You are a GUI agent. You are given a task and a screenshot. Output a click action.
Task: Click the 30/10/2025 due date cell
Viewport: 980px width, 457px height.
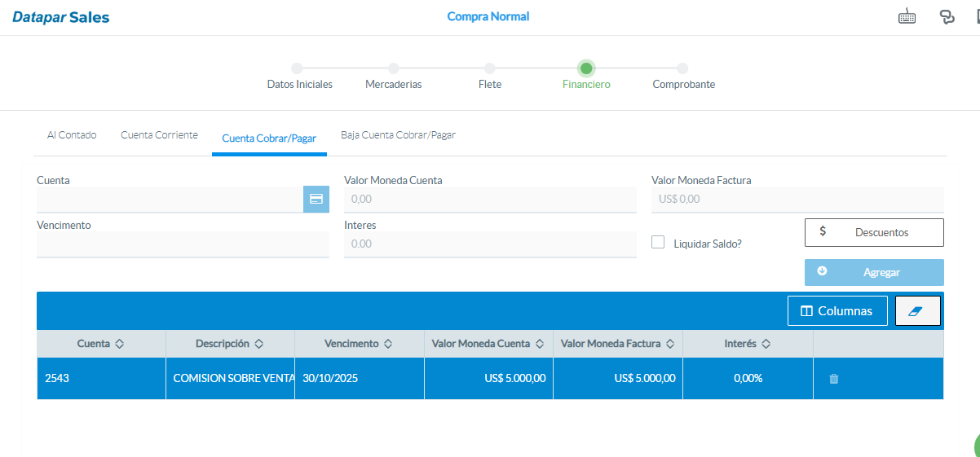[x=359, y=379]
